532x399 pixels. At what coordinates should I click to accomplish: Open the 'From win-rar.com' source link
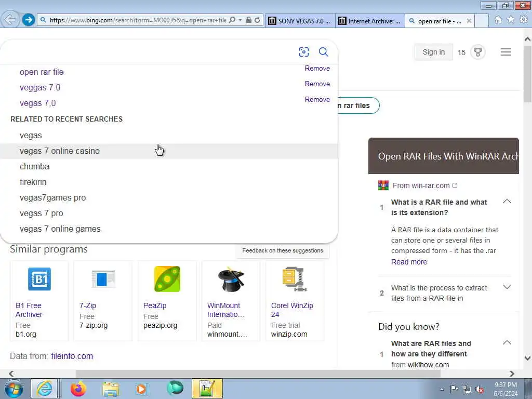(421, 185)
